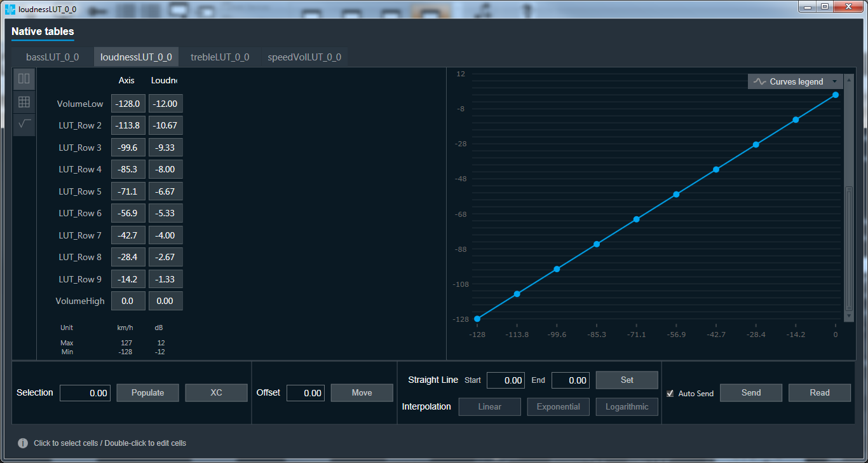Click the curve point at x -99.6
Screen dimensions: 868x463
click(x=557, y=269)
